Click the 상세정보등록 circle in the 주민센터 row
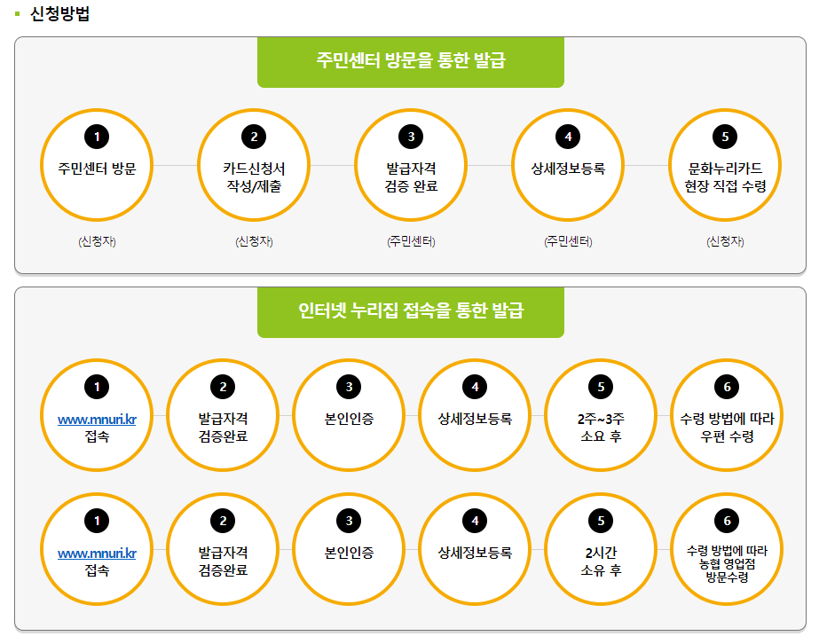The width and height of the screenshot is (819, 644). (568, 165)
